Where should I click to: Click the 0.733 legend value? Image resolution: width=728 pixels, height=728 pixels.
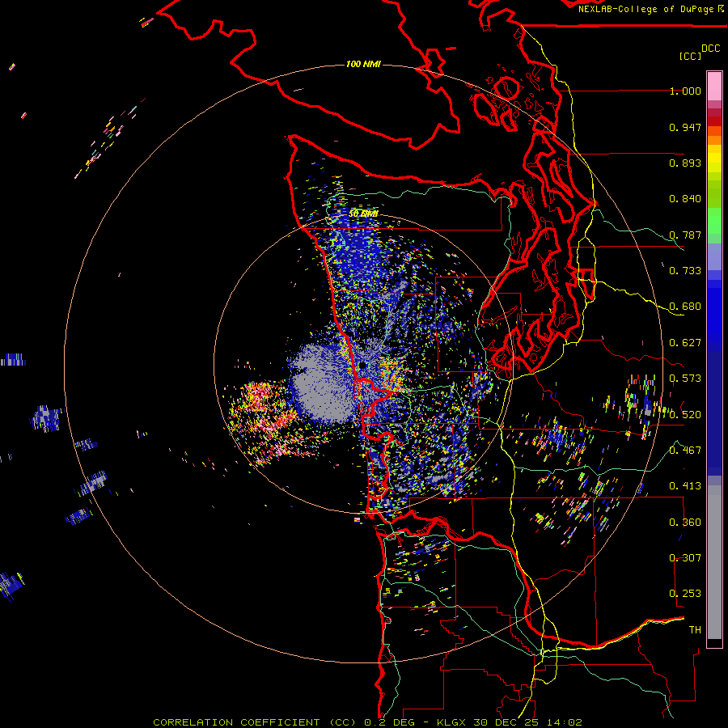(x=685, y=271)
